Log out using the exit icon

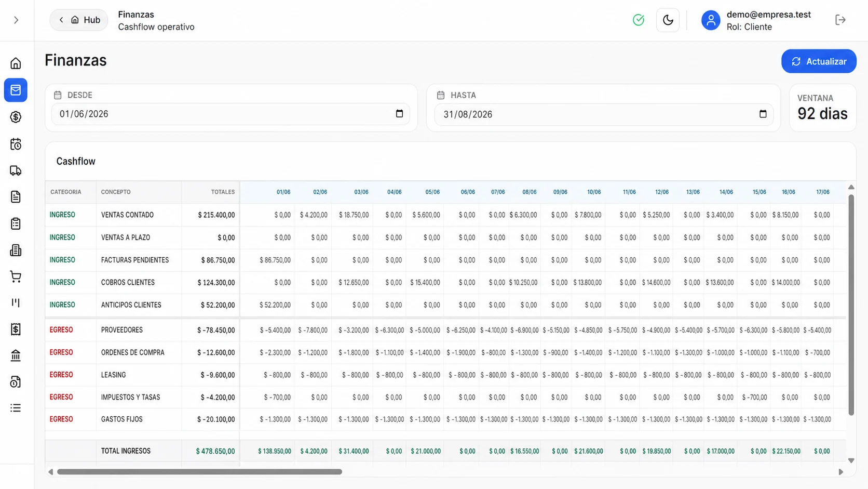[840, 20]
